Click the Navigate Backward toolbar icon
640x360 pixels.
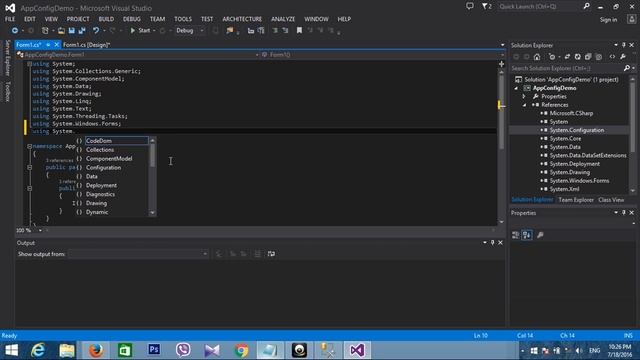[x=15, y=31]
